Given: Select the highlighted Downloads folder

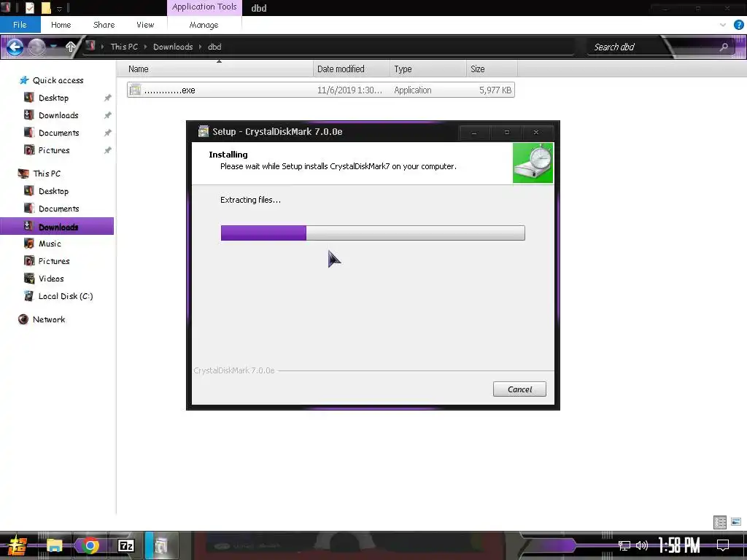Looking at the screenshot, I should (x=57, y=226).
